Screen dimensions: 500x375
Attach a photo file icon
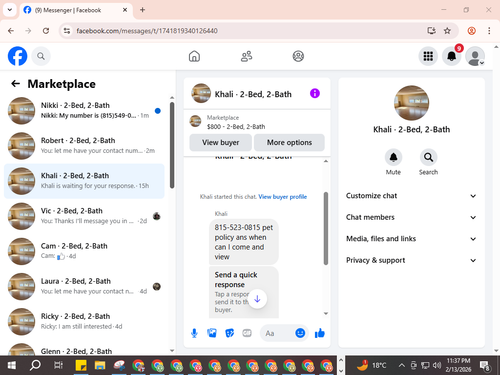[212, 333]
